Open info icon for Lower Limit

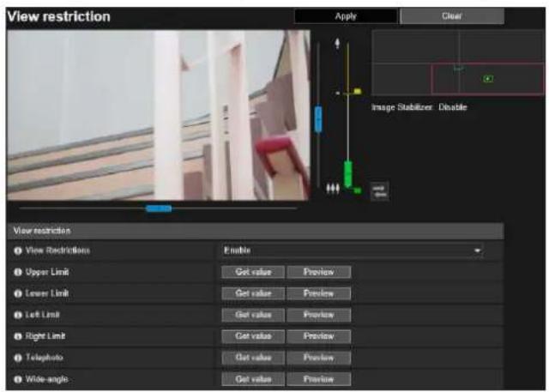point(18,293)
